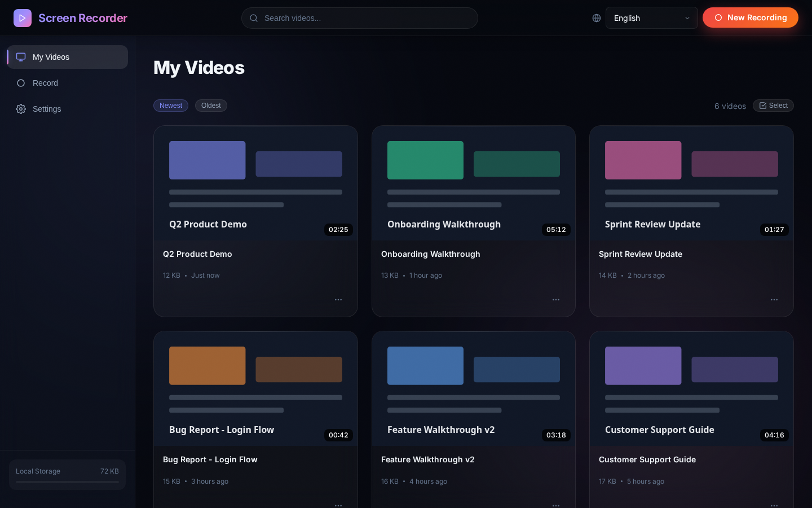This screenshot has width=812, height=508.
Task: Sort videos by Newest
Action: pyautogui.click(x=171, y=106)
